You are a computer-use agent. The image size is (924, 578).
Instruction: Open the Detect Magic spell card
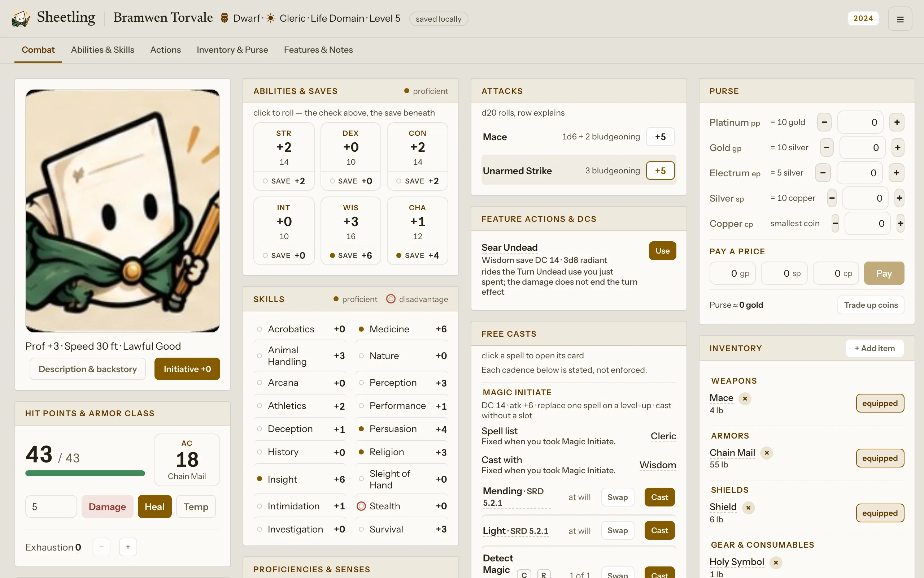click(x=498, y=564)
